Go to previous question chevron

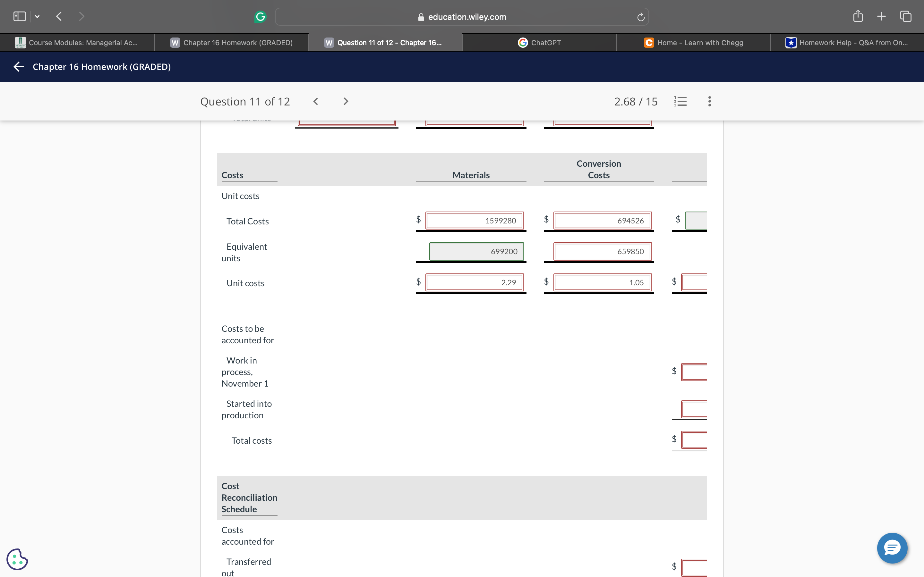[x=315, y=101]
